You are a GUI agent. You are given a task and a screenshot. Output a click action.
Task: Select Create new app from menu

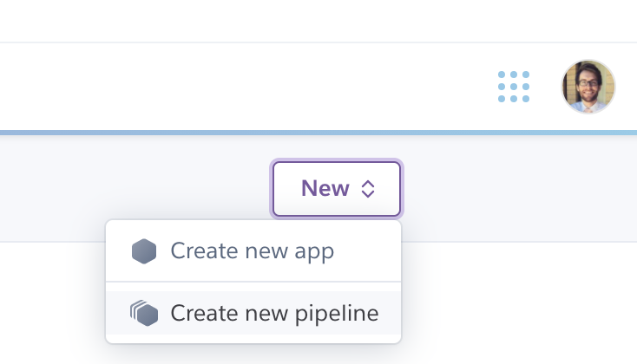tap(253, 251)
